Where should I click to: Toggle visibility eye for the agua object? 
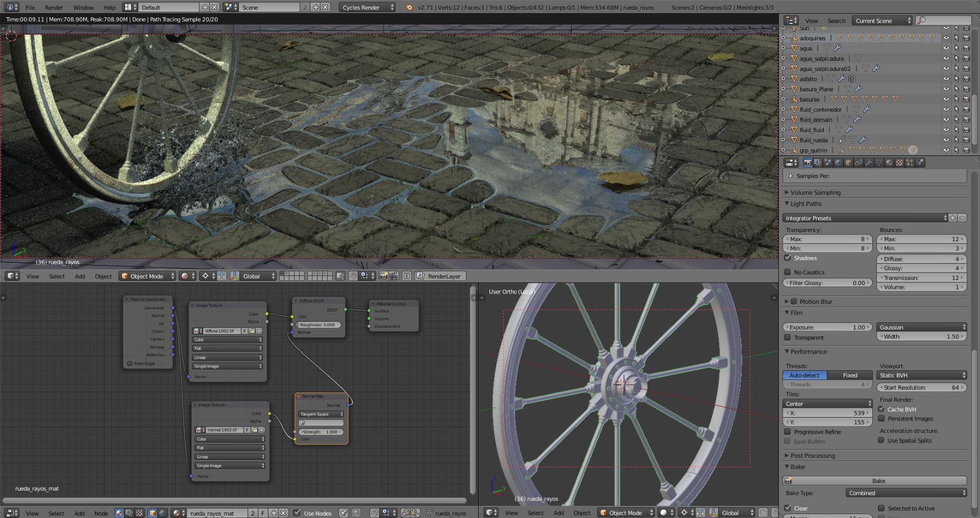946,49
